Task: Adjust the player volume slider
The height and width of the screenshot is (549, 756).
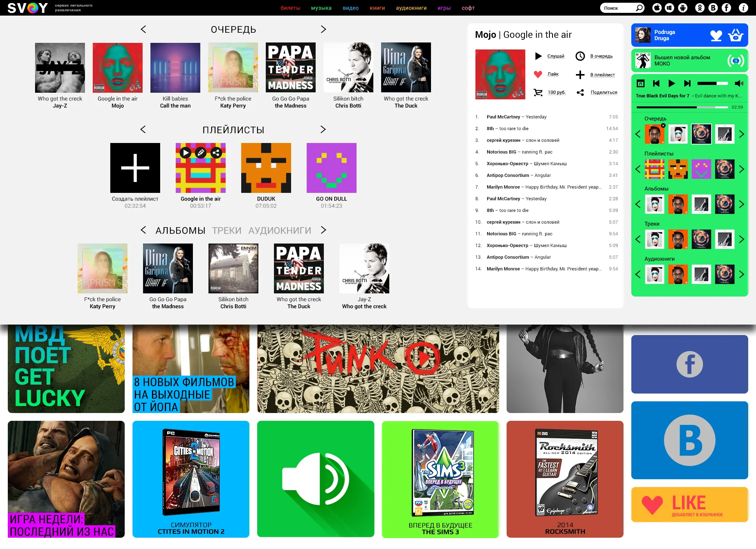Action: click(x=713, y=83)
